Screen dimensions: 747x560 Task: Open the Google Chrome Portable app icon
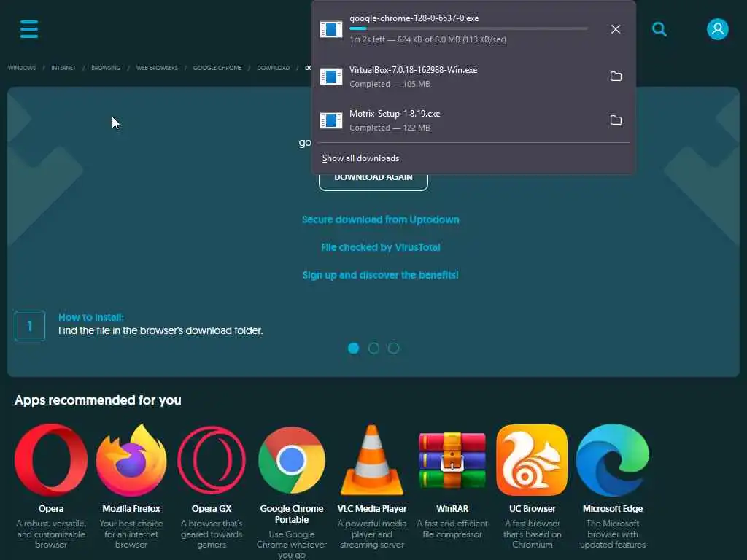tap(292, 460)
